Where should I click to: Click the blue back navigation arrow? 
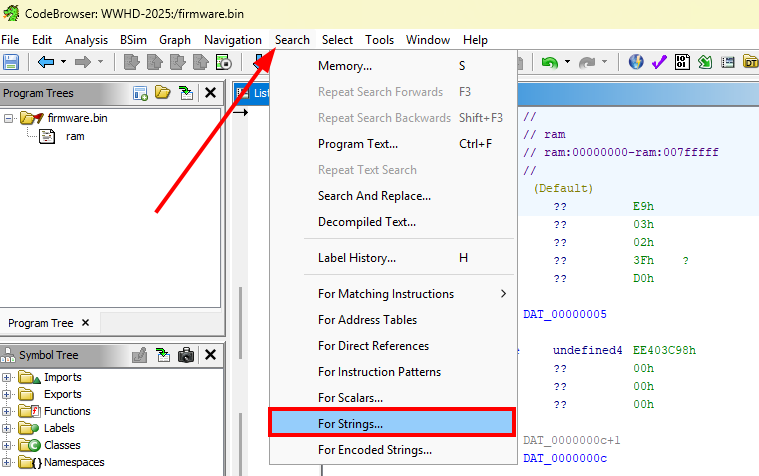click(x=45, y=62)
